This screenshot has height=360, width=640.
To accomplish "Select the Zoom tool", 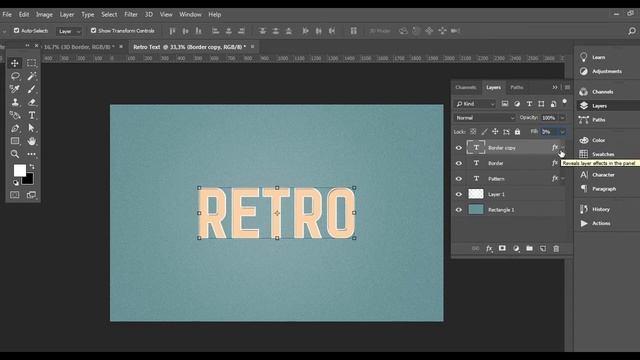I will (x=15, y=154).
